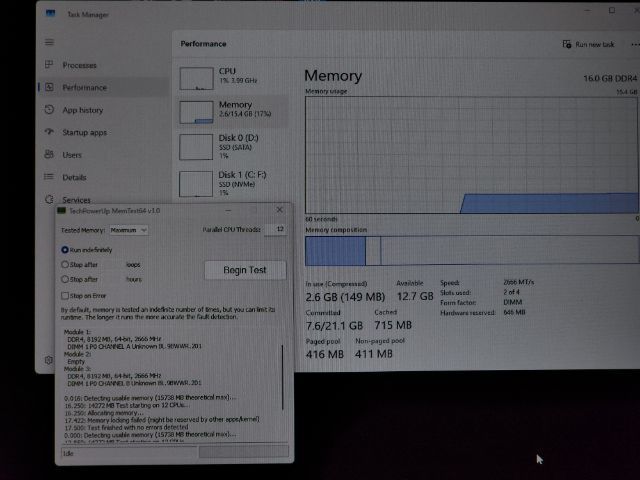The height and width of the screenshot is (480, 640).
Task: Select the CPU performance graph thumbnail
Action: coord(196,78)
